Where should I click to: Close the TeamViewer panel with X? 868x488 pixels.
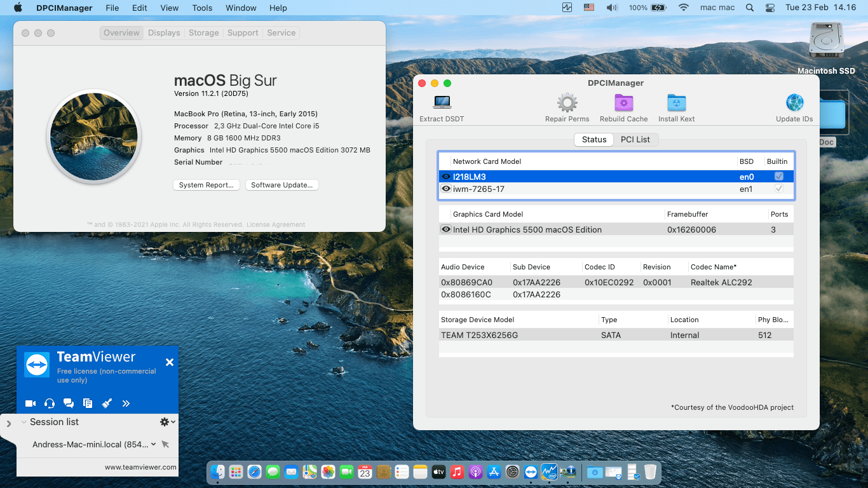170,362
